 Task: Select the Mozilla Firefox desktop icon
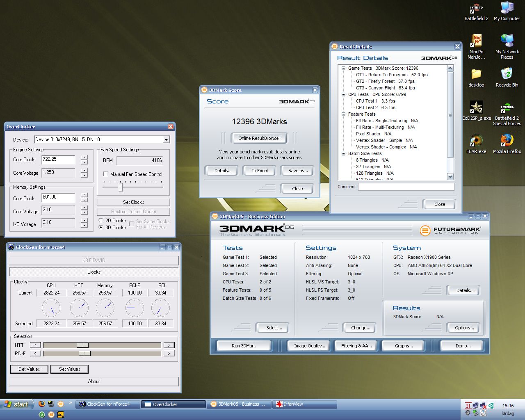507,144
